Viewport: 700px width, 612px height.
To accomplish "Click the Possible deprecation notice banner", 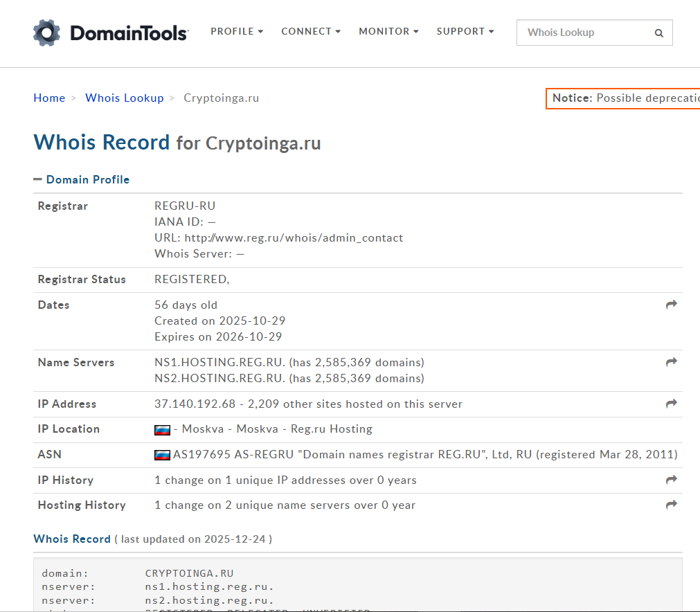I will pos(625,98).
